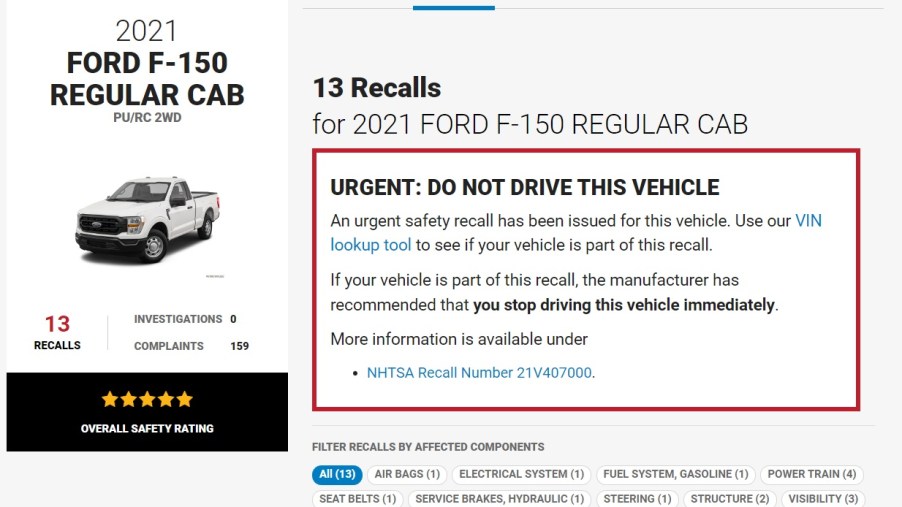Select the All (13) recalls filter
The height and width of the screenshot is (507, 902).
click(337, 474)
